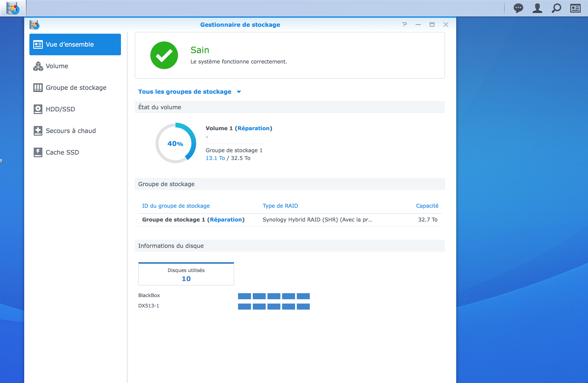
Task: Expand the Tous les groupes de stockage dropdown
Action: pyautogui.click(x=189, y=92)
